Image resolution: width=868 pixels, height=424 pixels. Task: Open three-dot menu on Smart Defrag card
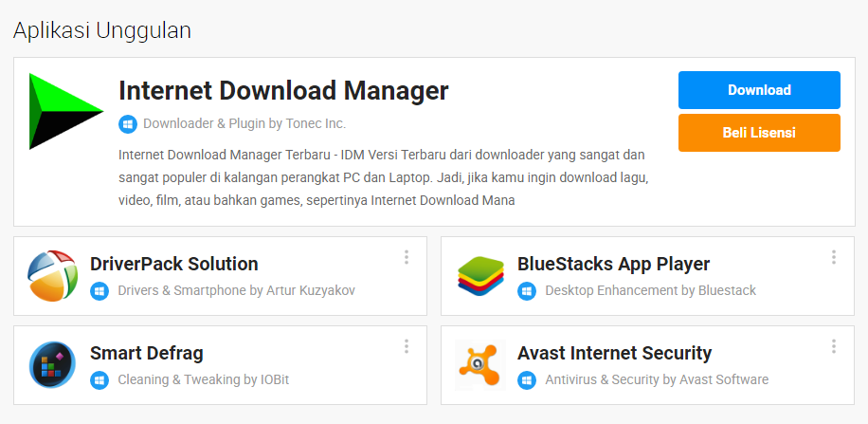click(407, 346)
